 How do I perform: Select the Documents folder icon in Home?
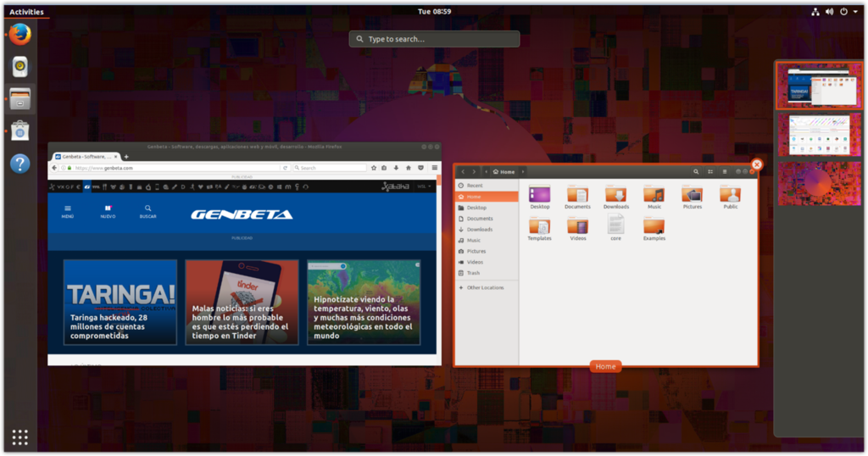click(x=577, y=195)
